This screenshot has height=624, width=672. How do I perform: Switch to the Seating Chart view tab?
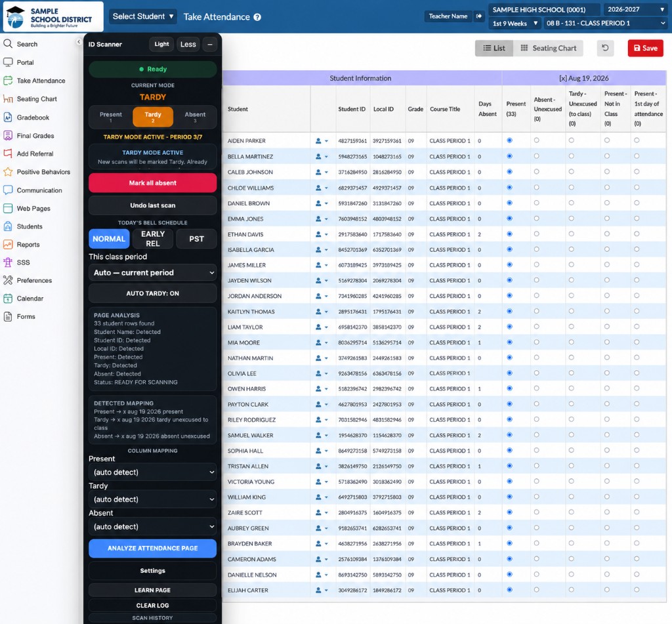(x=549, y=48)
